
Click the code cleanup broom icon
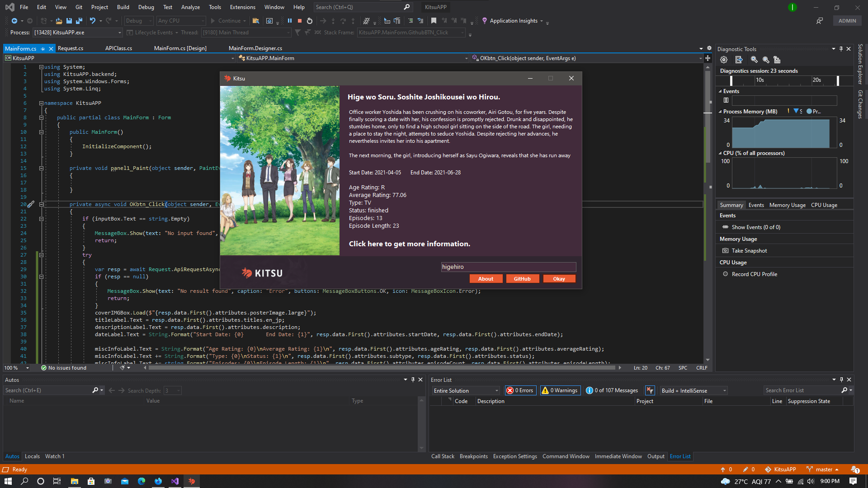(x=122, y=368)
